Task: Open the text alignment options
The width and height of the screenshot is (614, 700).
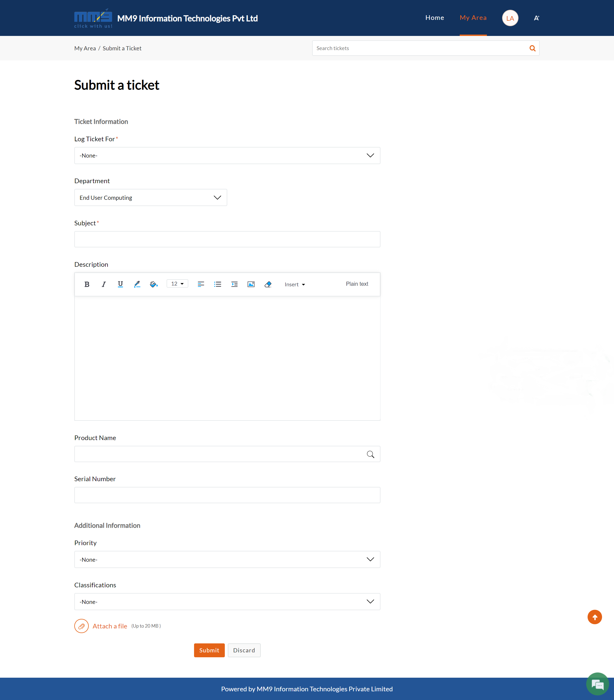Action: click(201, 284)
